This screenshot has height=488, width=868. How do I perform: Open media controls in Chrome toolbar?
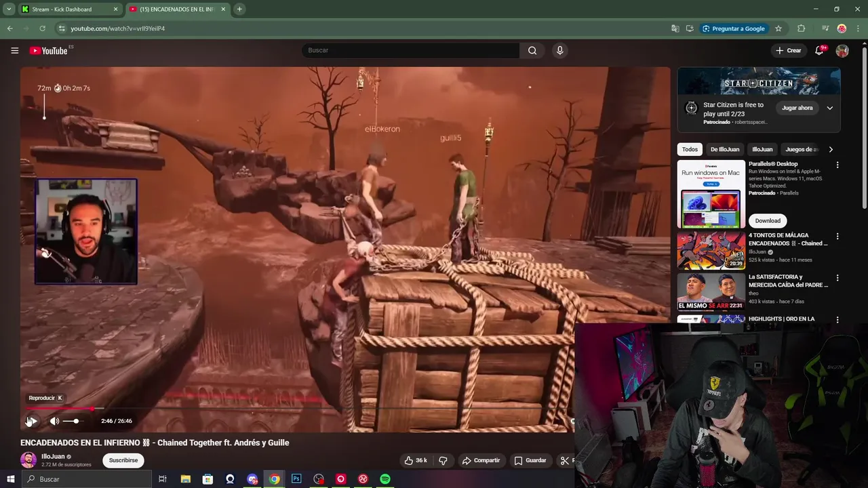(x=825, y=28)
